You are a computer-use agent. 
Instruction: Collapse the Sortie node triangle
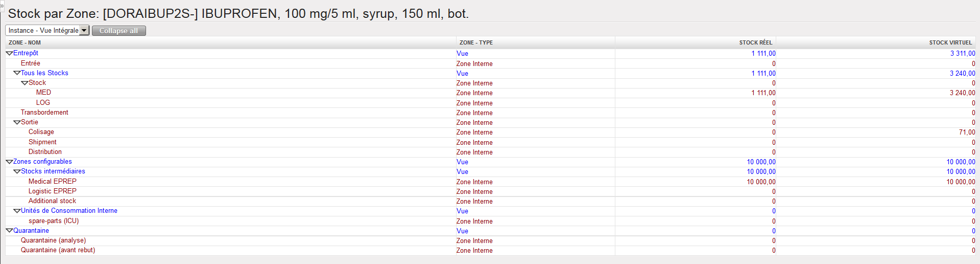(x=17, y=122)
